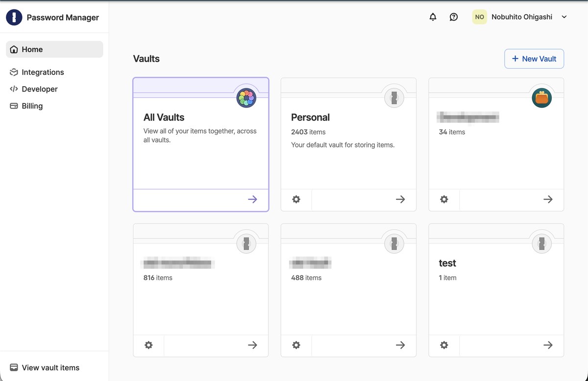Screen dimensions: 588x381
Task: Open All Vaults arrow
Action: tap(252, 199)
